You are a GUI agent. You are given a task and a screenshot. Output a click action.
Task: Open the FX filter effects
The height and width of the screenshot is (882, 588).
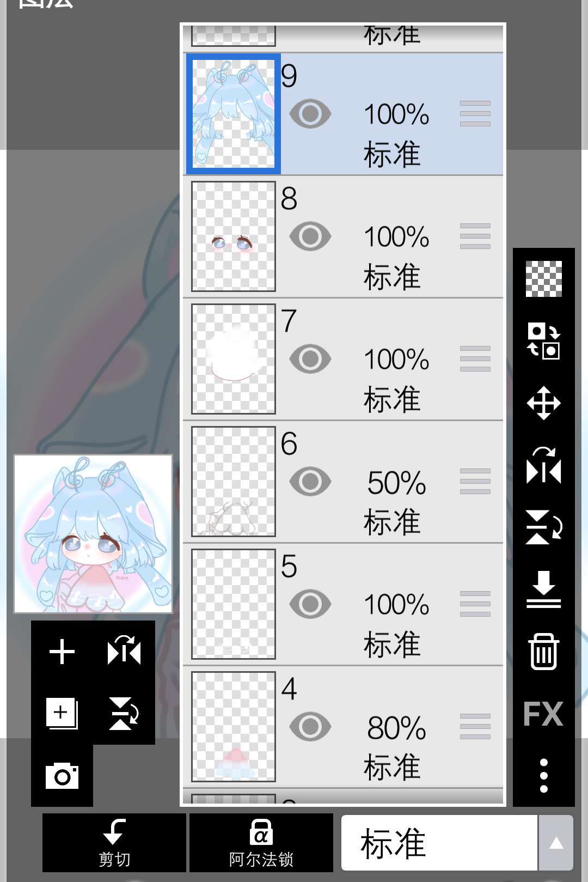(543, 714)
